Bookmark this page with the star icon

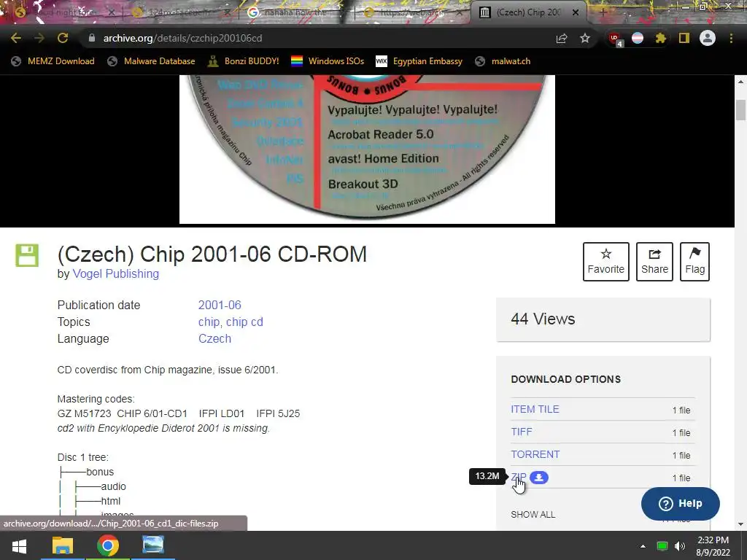[585, 38]
